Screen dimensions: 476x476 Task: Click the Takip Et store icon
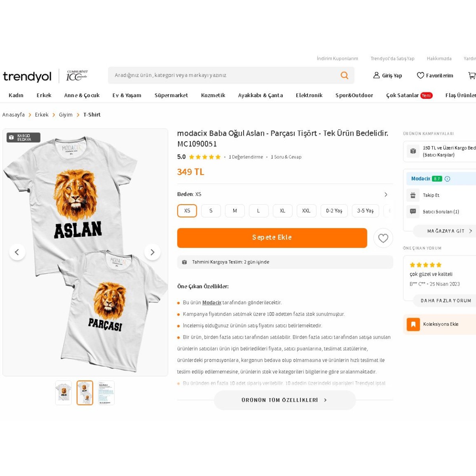pos(413,195)
